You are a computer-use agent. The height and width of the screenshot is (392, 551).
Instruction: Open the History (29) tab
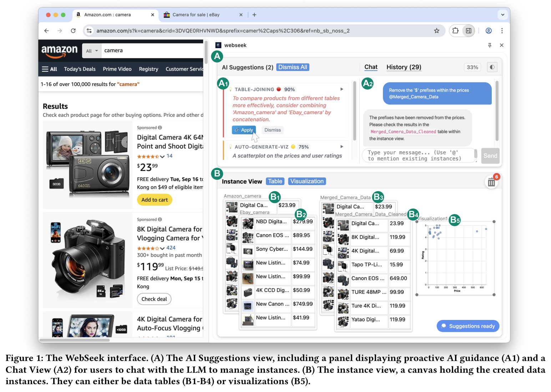[x=404, y=67]
